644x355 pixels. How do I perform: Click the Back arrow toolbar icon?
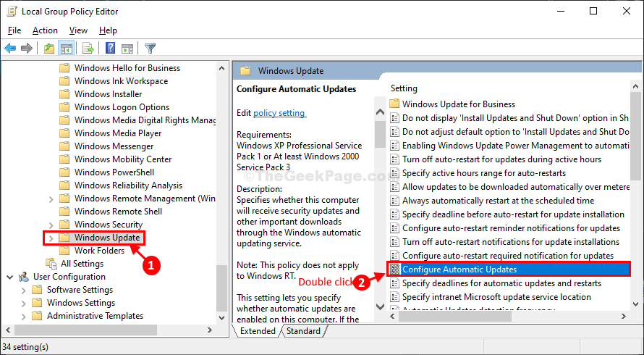pyautogui.click(x=10, y=49)
